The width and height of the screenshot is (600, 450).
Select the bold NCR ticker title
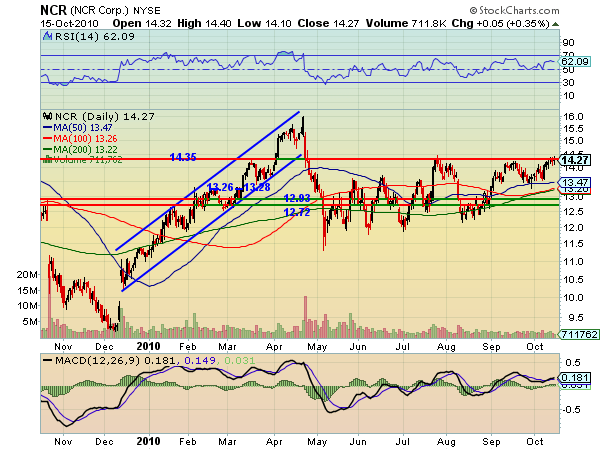click(x=54, y=10)
